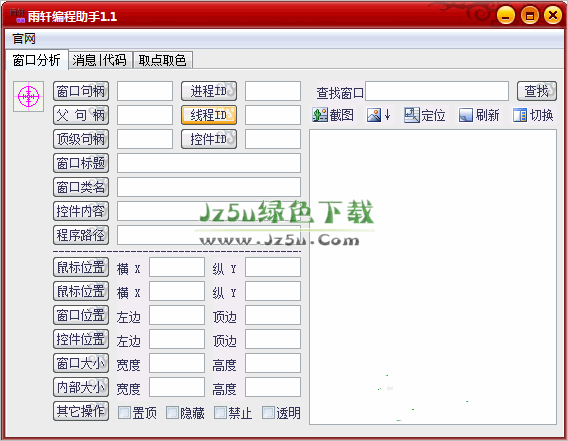Switch to the 取点取色 tab
The image size is (568, 441).
click(x=163, y=60)
